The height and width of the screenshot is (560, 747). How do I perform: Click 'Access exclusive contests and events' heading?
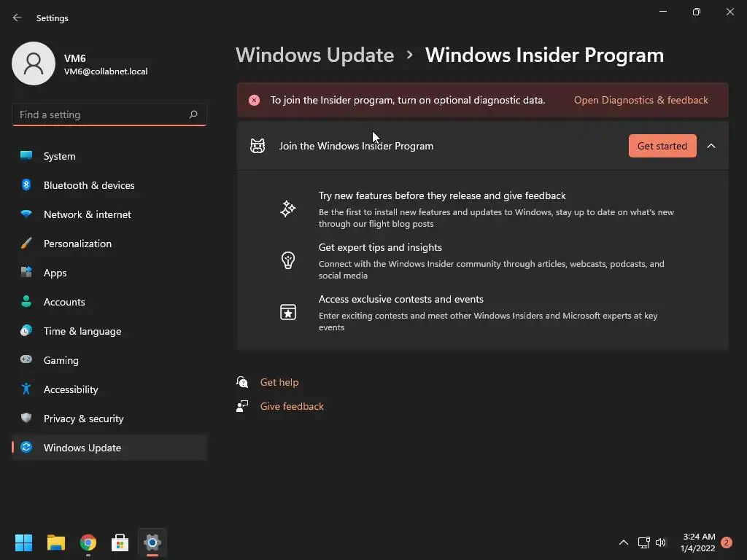point(401,299)
